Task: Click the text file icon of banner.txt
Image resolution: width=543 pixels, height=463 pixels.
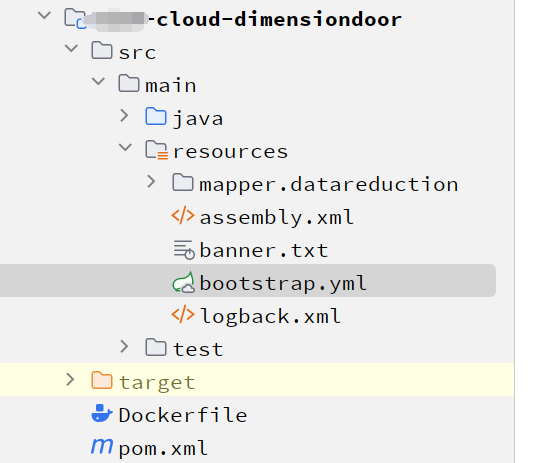Action: click(184, 250)
